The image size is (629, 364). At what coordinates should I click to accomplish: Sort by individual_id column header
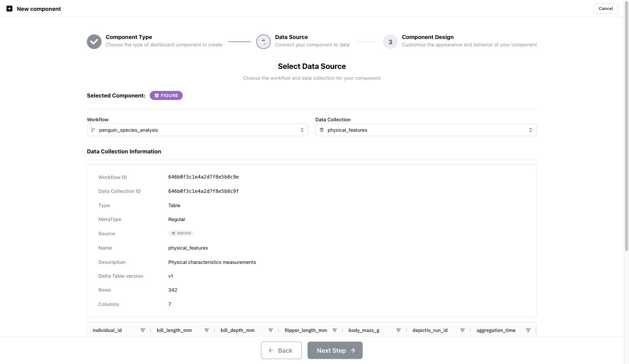click(x=107, y=330)
